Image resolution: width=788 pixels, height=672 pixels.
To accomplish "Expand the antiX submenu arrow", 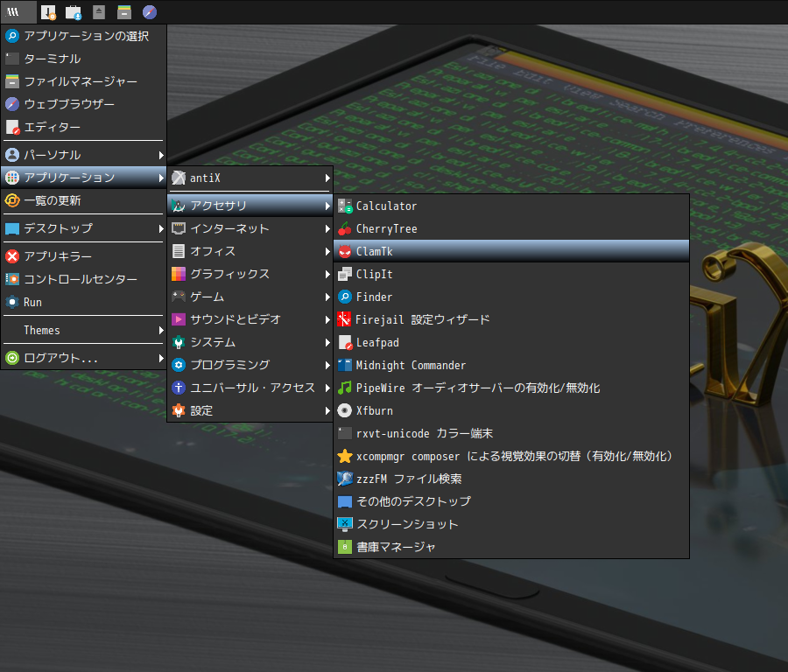I will coord(327,178).
